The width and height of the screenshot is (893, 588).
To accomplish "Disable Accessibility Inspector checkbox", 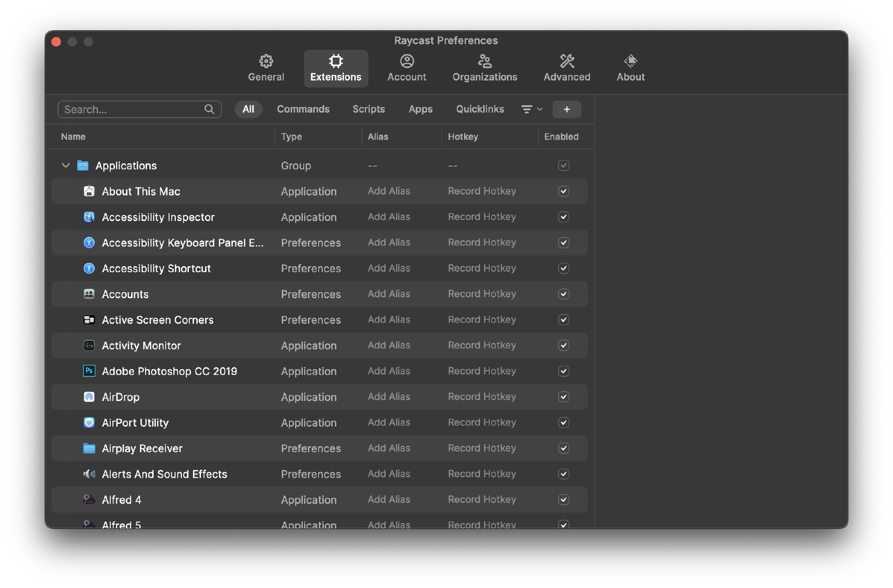I will click(x=563, y=217).
